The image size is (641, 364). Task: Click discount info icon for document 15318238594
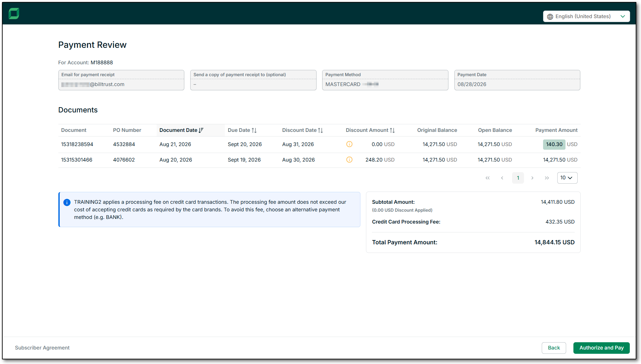coord(349,144)
